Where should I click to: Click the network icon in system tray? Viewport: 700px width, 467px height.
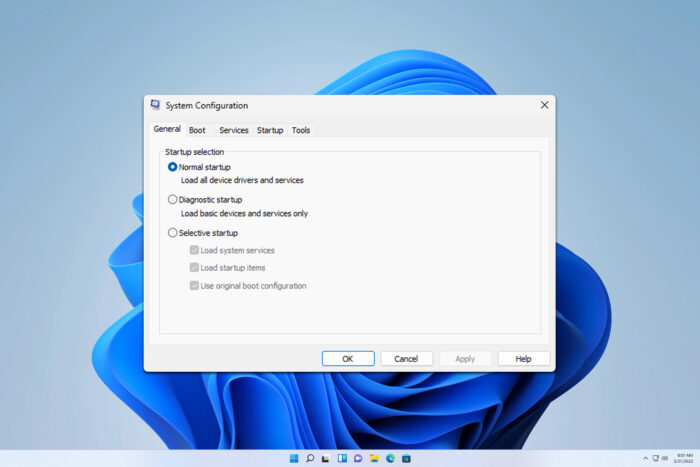coord(655,459)
